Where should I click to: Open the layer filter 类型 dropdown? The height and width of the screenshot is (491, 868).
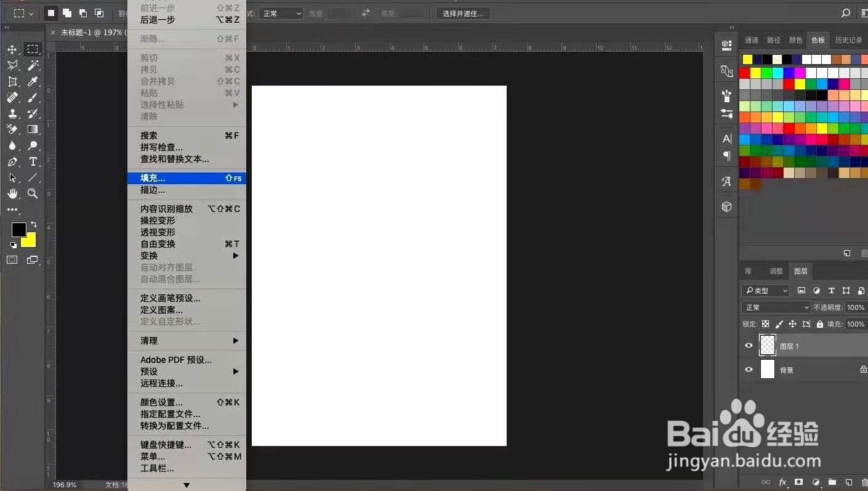pos(766,291)
